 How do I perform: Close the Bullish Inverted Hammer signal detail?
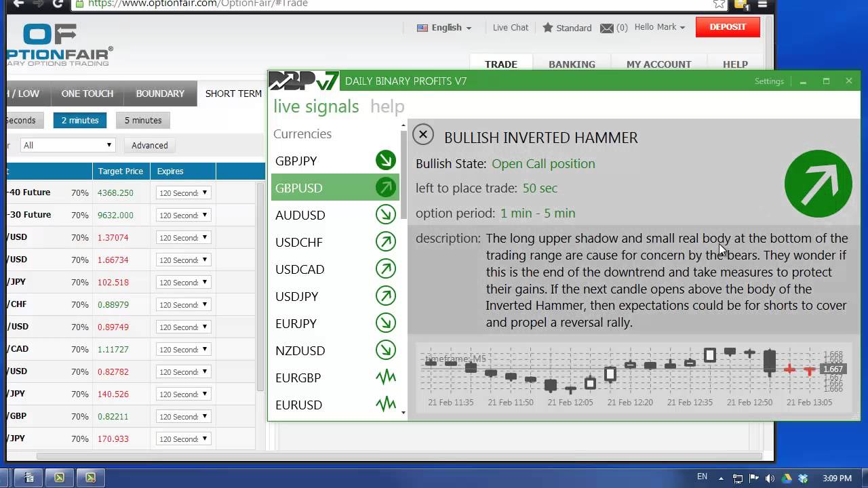[423, 135]
